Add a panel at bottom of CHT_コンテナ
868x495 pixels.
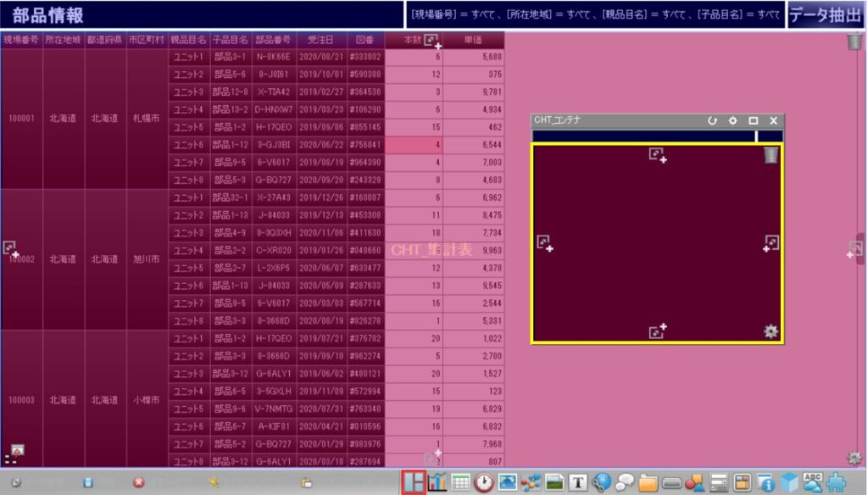pyautogui.click(x=658, y=331)
